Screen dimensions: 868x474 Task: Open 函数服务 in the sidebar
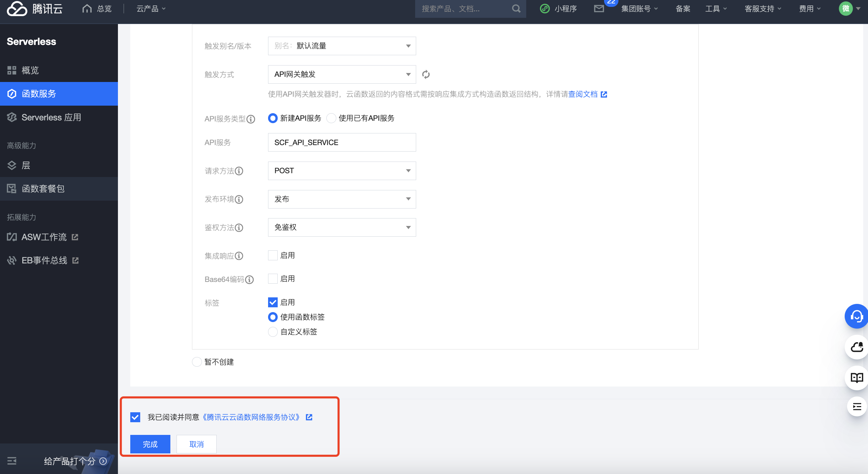click(59, 94)
